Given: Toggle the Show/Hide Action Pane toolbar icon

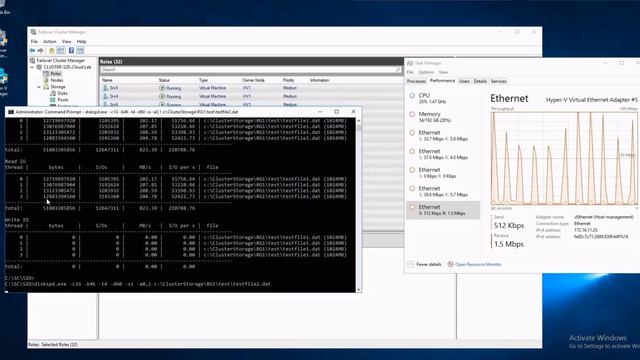Looking at the screenshot, I should 80,51.
